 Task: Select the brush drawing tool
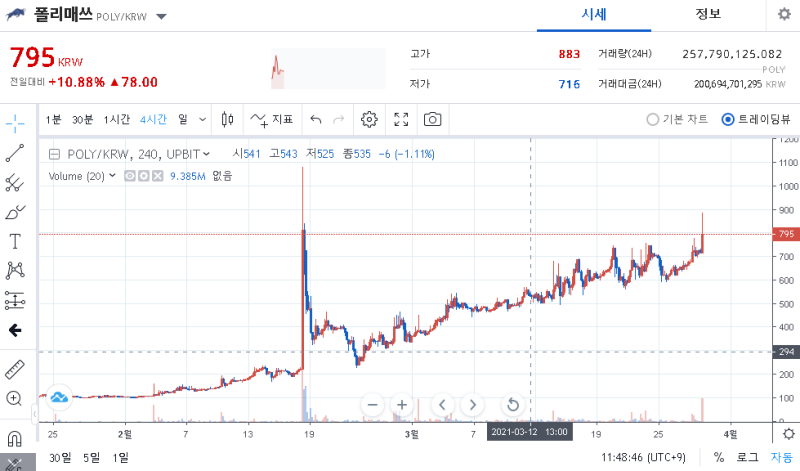click(15, 212)
